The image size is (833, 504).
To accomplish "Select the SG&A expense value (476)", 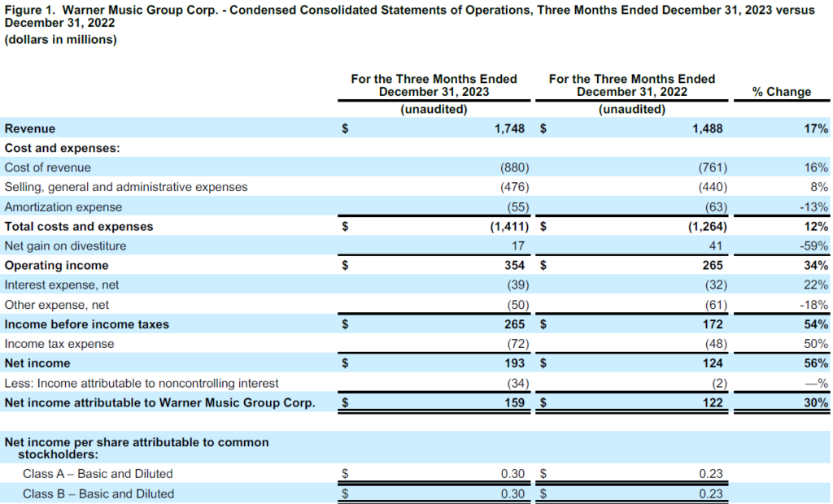I will tap(514, 187).
